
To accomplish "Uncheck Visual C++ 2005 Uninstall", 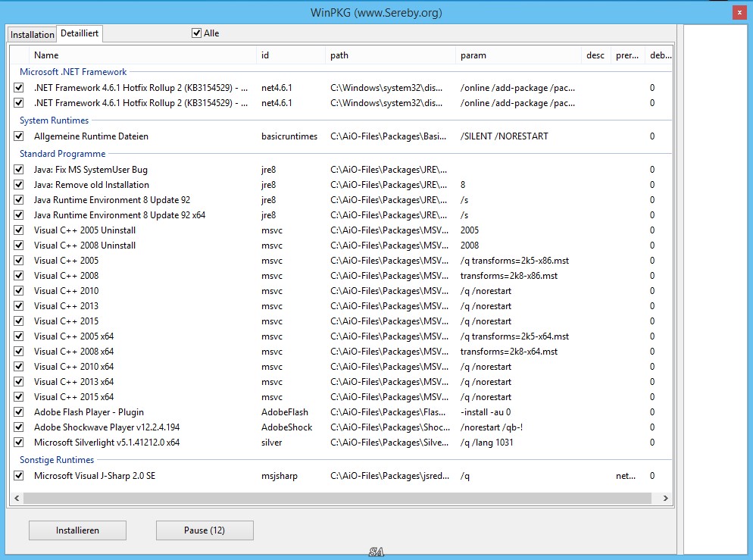I will 19,230.
